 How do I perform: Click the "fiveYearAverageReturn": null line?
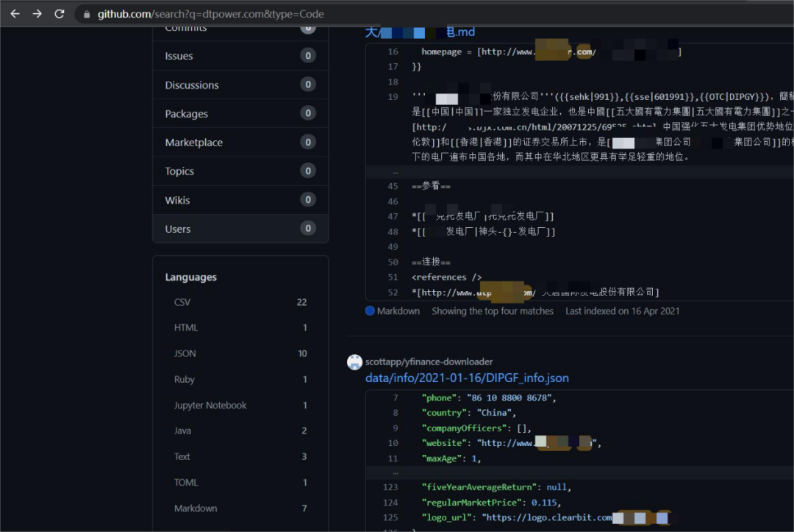coord(496,487)
